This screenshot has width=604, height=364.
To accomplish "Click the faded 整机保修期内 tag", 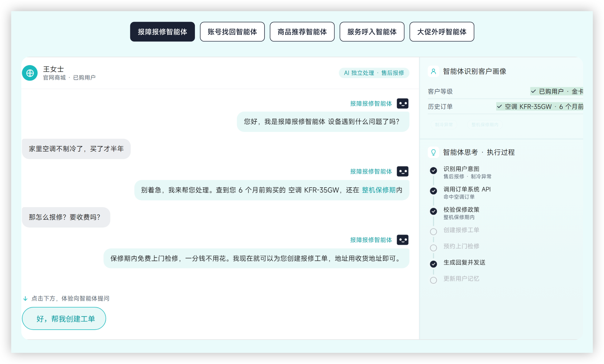I will click(x=485, y=125).
